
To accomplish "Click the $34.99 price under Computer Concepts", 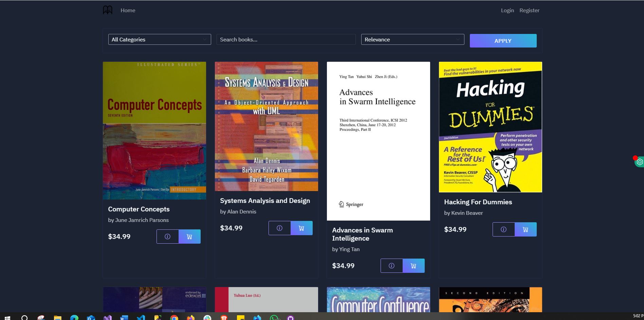I will [x=119, y=237].
